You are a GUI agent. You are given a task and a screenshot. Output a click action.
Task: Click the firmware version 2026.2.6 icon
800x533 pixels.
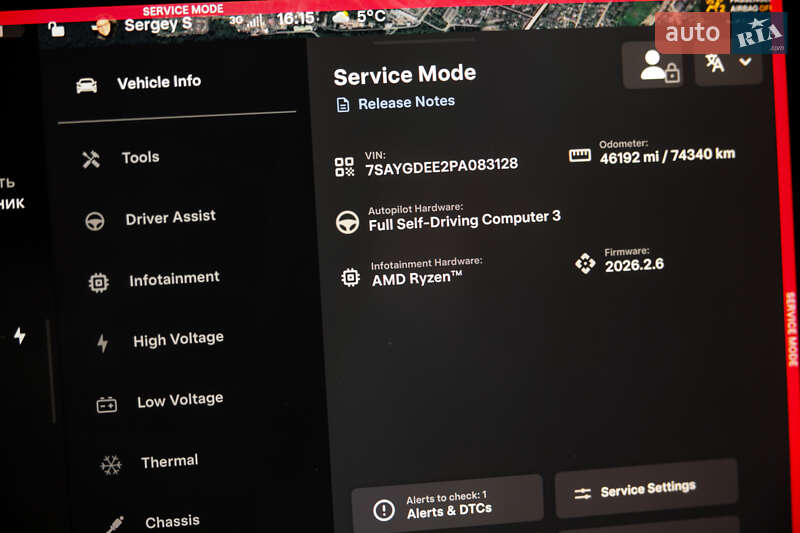[585, 263]
